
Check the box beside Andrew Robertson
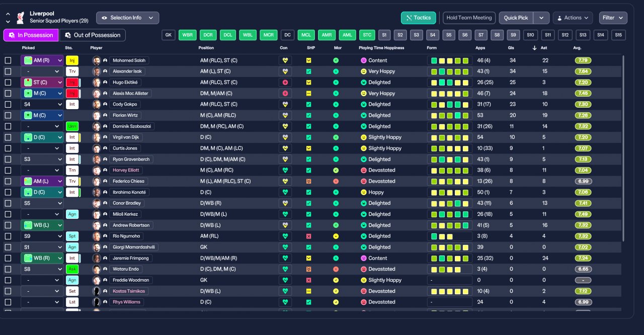coord(8,225)
